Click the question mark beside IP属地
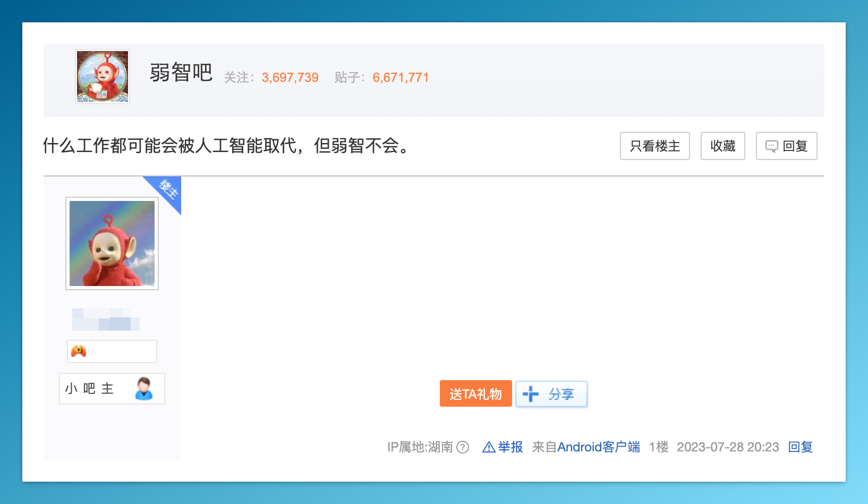868x504 pixels. tap(463, 447)
